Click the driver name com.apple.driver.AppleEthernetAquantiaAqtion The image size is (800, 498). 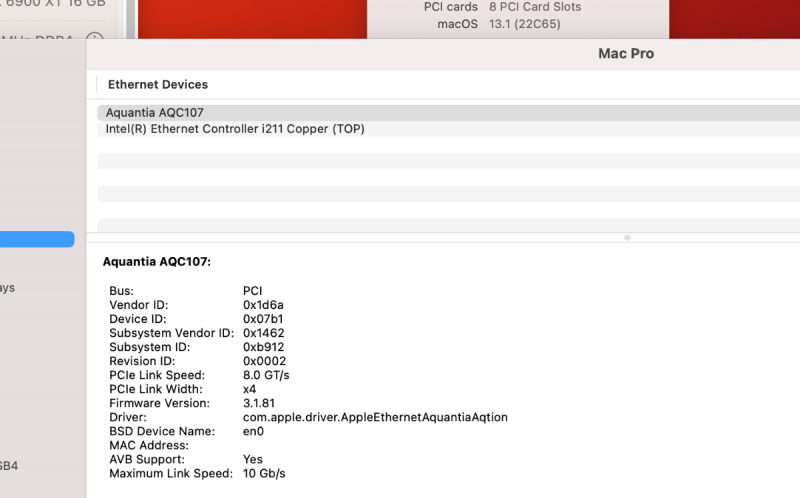click(375, 417)
